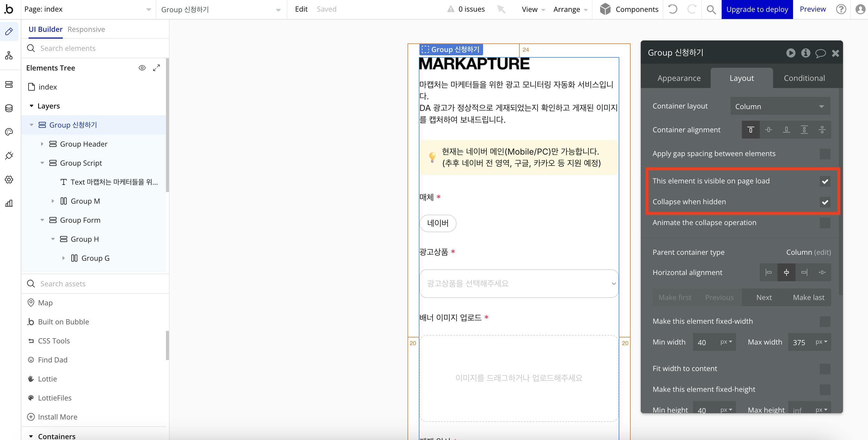The image size is (868, 440).
Task: Switch to the Responsive tab
Action: tap(86, 29)
